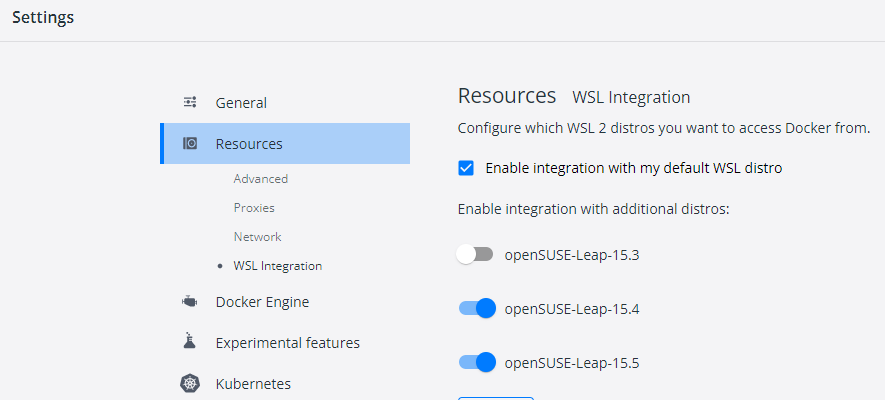Click the Docker Engine whale icon
This screenshot has width=885, height=400.
pos(190,301)
